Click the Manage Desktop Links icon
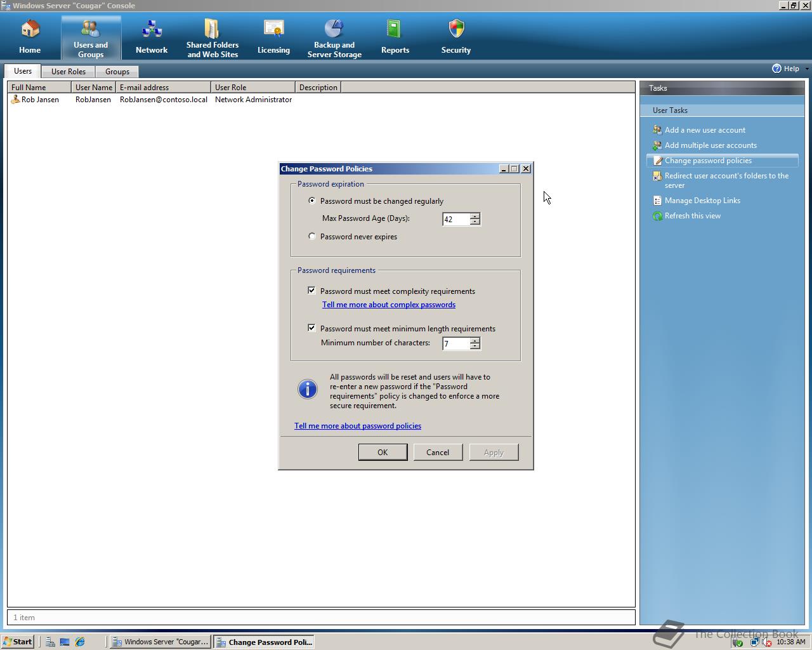The width and height of the screenshot is (812, 650). (x=657, y=201)
